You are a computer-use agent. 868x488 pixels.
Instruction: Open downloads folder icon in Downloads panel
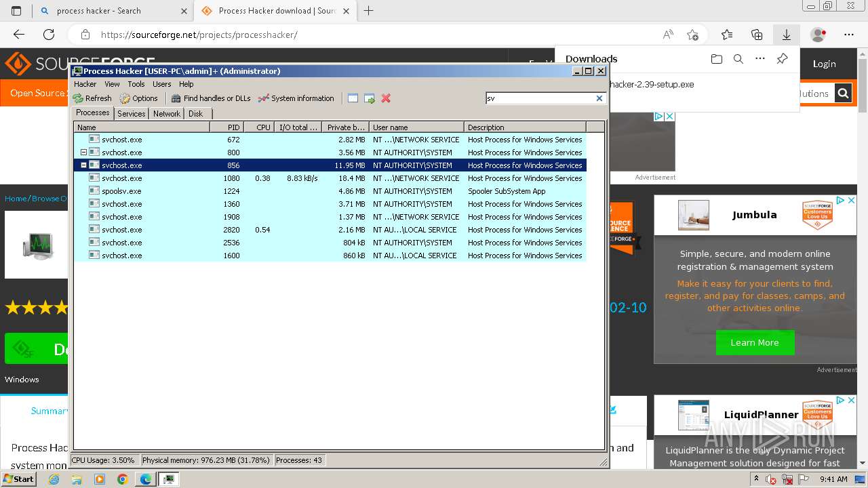click(x=717, y=59)
